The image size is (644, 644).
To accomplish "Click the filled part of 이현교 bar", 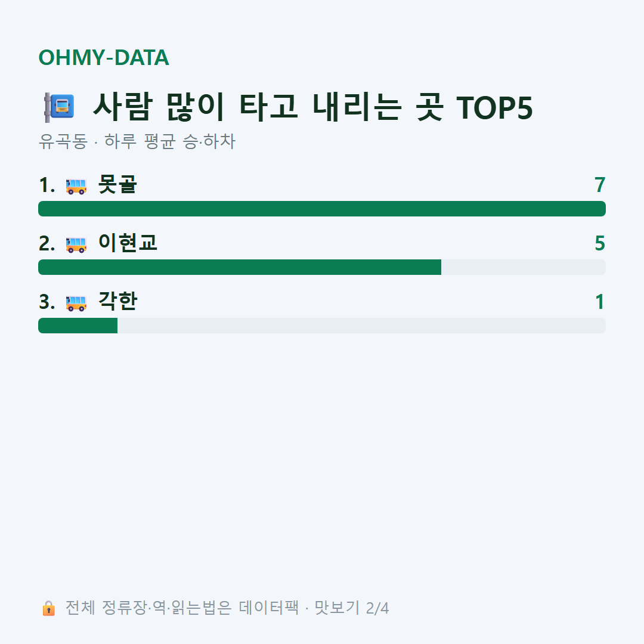I will (240, 267).
